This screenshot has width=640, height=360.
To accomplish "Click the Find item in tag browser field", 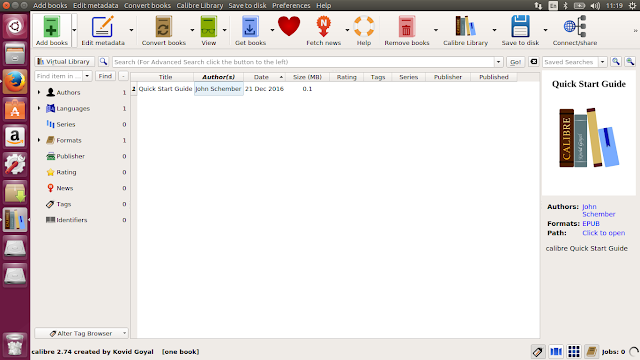I will point(59,76).
